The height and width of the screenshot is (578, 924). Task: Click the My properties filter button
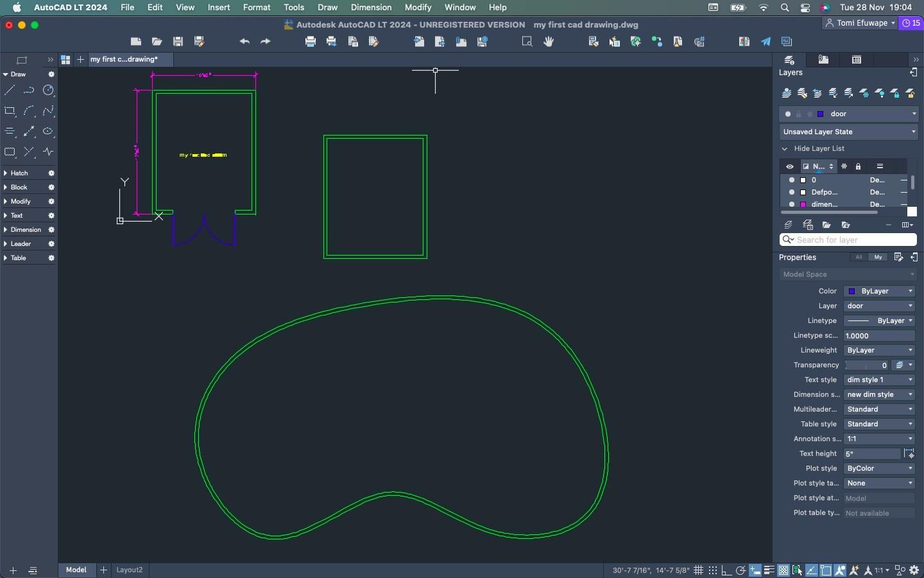tap(878, 258)
